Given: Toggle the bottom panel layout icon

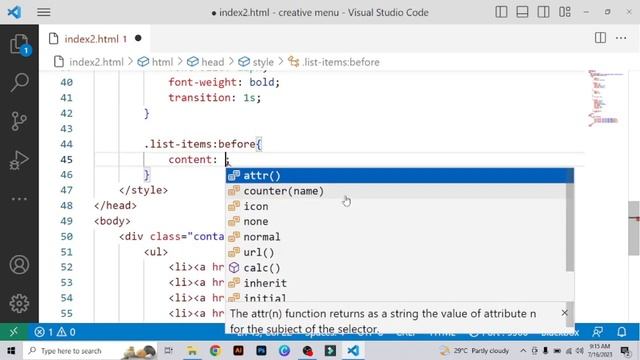Looking at the screenshot, I should pyautogui.click(x=522, y=12).
